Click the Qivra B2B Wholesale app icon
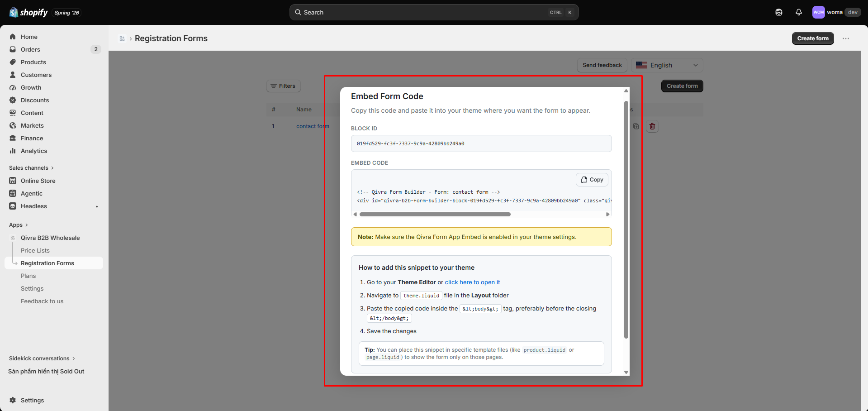Screen dimensions: 868x411 point(13,238)
